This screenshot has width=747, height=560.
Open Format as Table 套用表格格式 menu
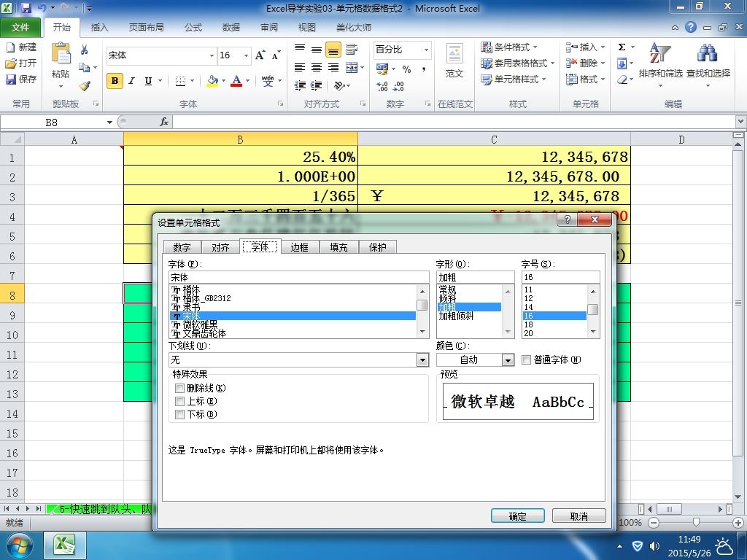pos(518,63)
